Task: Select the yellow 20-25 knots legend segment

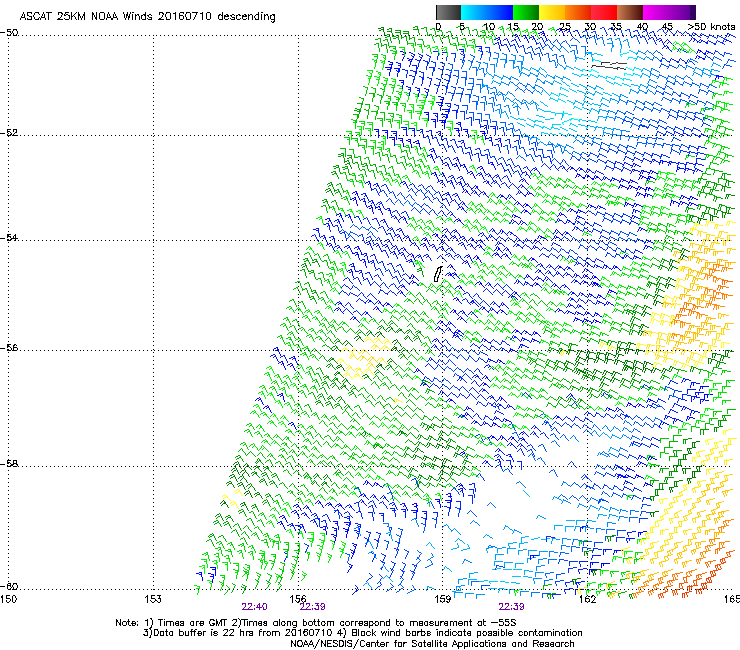Action: (x=552, y=12)
